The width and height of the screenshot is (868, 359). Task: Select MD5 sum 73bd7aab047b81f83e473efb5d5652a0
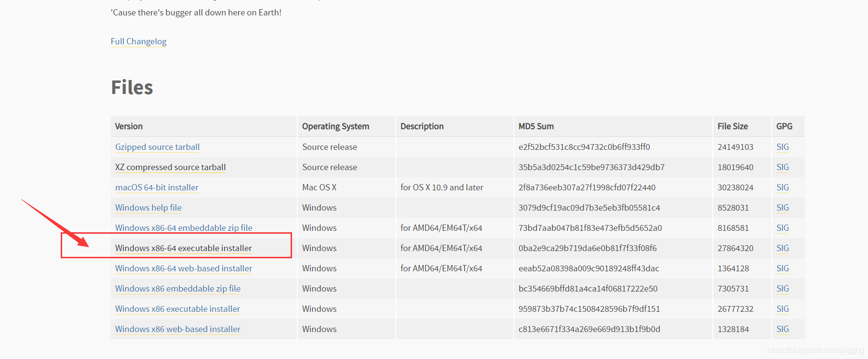tap(590, 228)
